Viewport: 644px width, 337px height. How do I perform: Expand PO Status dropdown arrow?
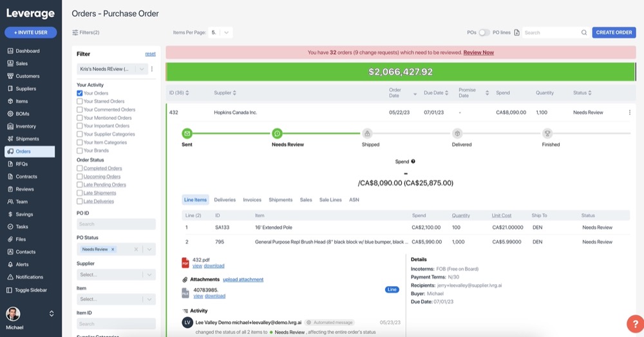[x=149, y=249]
